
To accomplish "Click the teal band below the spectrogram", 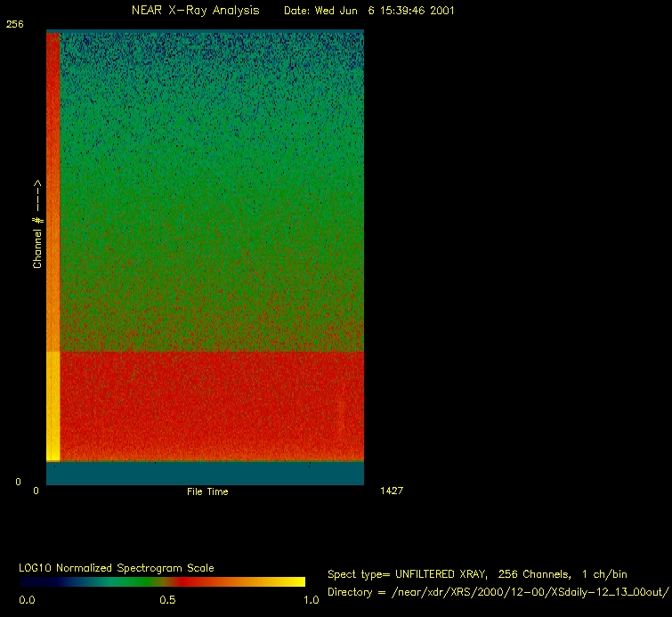I will pyautogui.click(x=205, y=473).
